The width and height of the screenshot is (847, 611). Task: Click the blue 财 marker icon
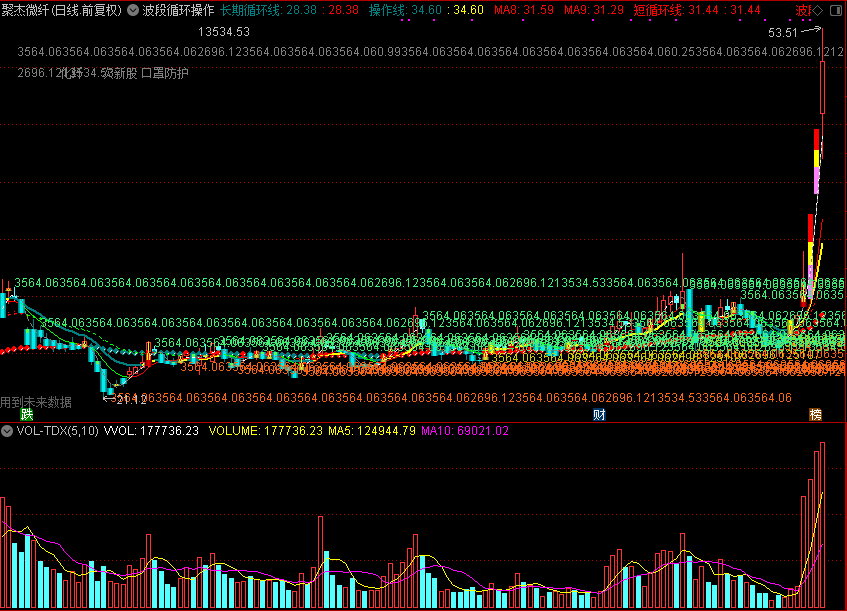pos(599,414)
